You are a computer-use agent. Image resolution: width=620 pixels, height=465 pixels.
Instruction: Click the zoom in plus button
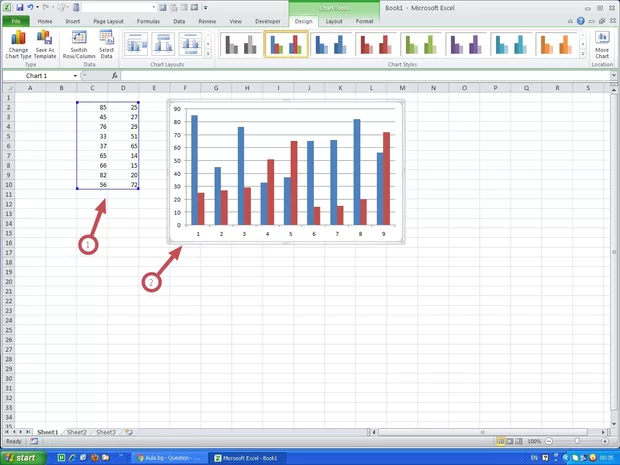605,441
